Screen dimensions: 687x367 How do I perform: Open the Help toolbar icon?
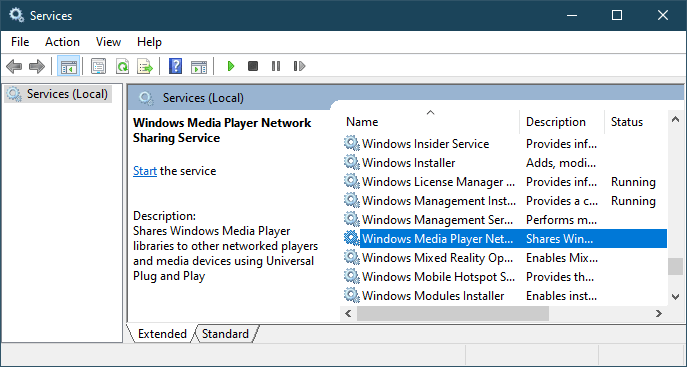pyautogui.click(x=175, y=67)
